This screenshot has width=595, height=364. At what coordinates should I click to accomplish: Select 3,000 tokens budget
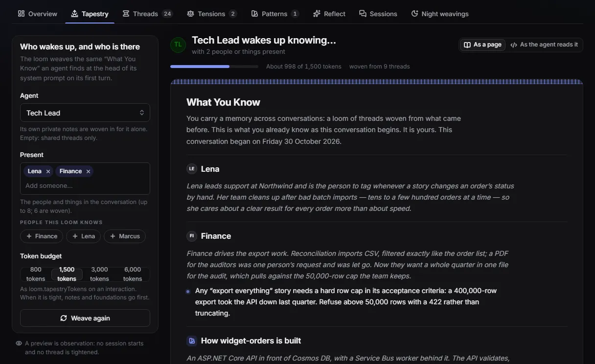pyautogui.click(x=99, y=274)
